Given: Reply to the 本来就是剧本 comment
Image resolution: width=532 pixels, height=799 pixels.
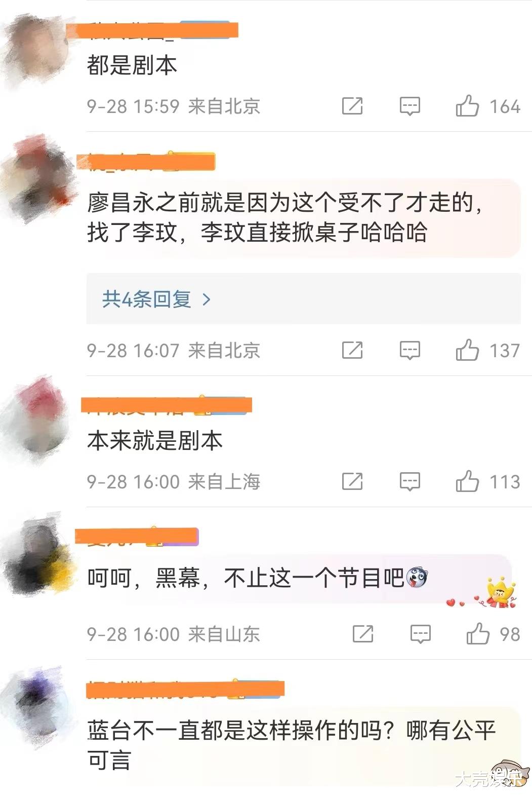Looking at the screenshot, I should tap(410, 481).
